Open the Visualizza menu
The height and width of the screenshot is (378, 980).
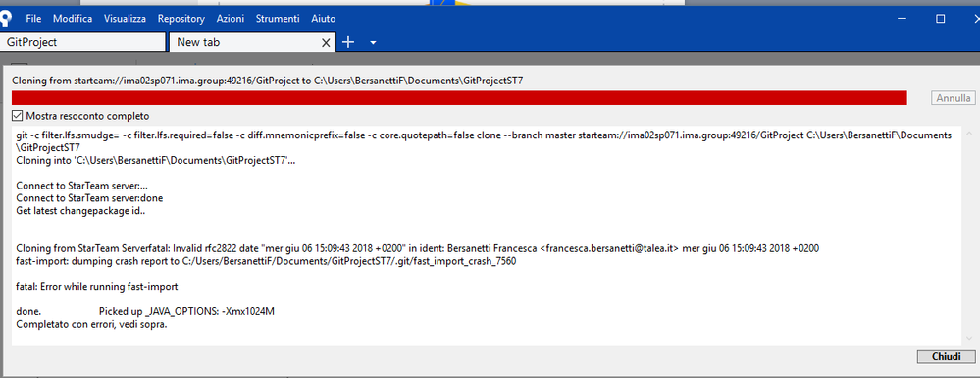coord(125,19)
